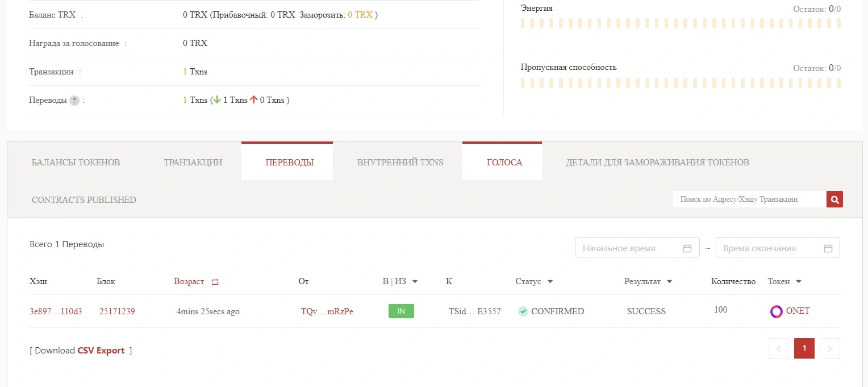Click the help question mark next to Переводы
This screenshot has height=387, width=868.
click(74, 101)
